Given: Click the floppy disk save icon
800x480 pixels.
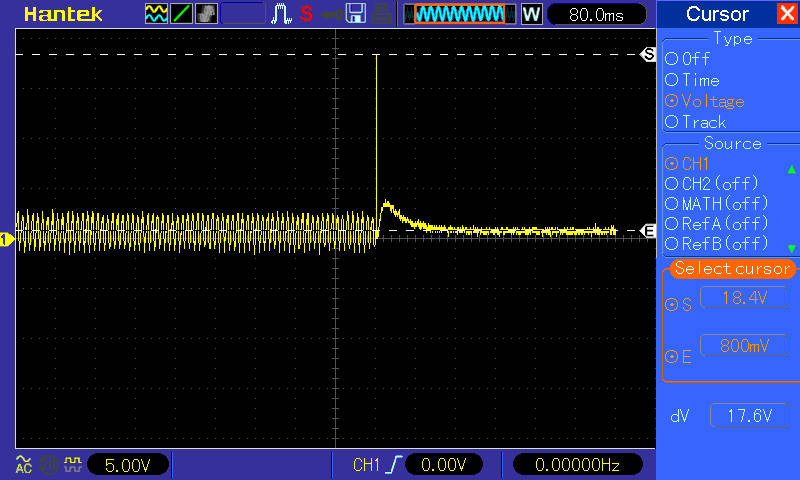Looking at the screenshot, I should click(x=355, y=14).
